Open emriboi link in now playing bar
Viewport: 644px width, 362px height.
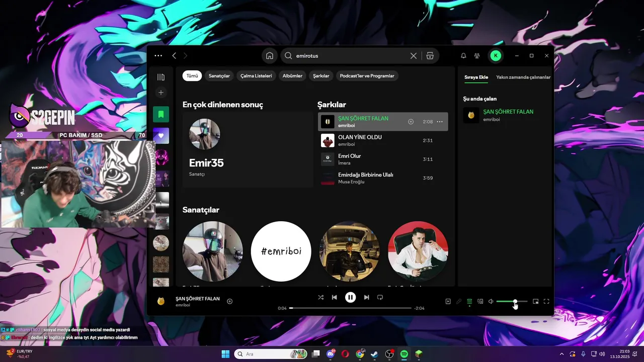(183, 305)
